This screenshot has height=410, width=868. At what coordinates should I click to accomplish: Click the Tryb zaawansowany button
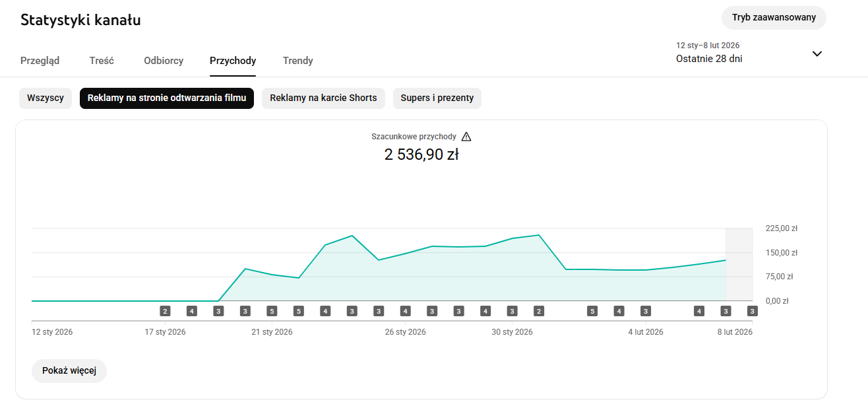point(774,18)
